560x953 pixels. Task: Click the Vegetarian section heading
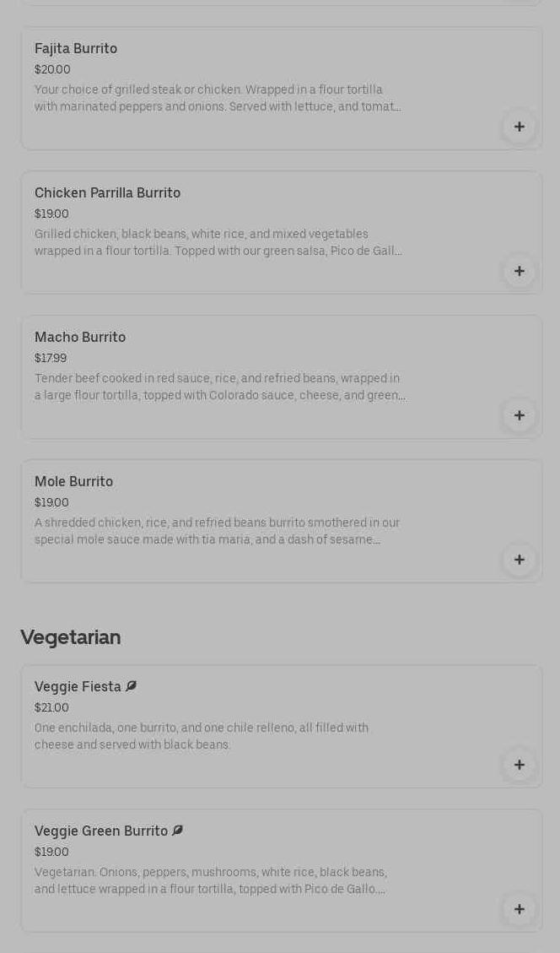[x=71, y=637]
